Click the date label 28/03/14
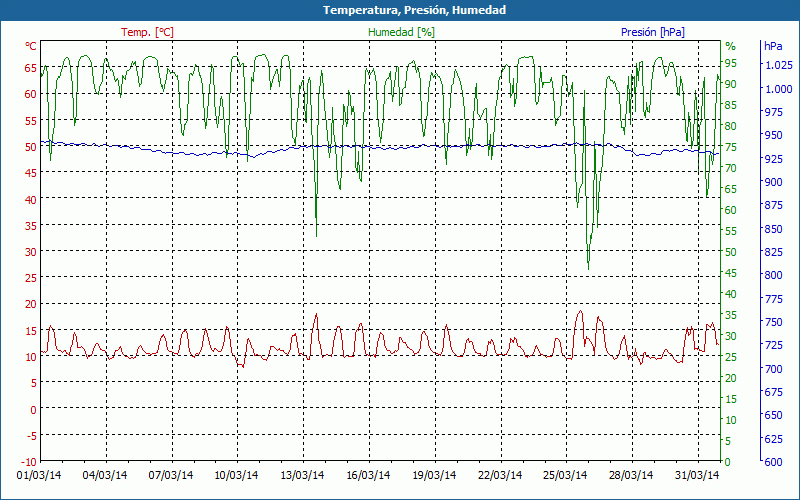Viewport: 800px width, 500px height. 631,475
